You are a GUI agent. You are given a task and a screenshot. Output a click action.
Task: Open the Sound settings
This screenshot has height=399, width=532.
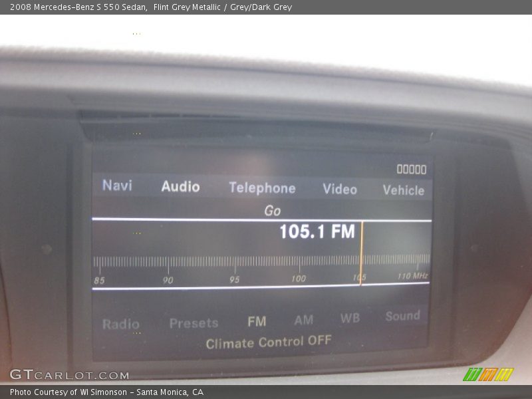(403, 317)
